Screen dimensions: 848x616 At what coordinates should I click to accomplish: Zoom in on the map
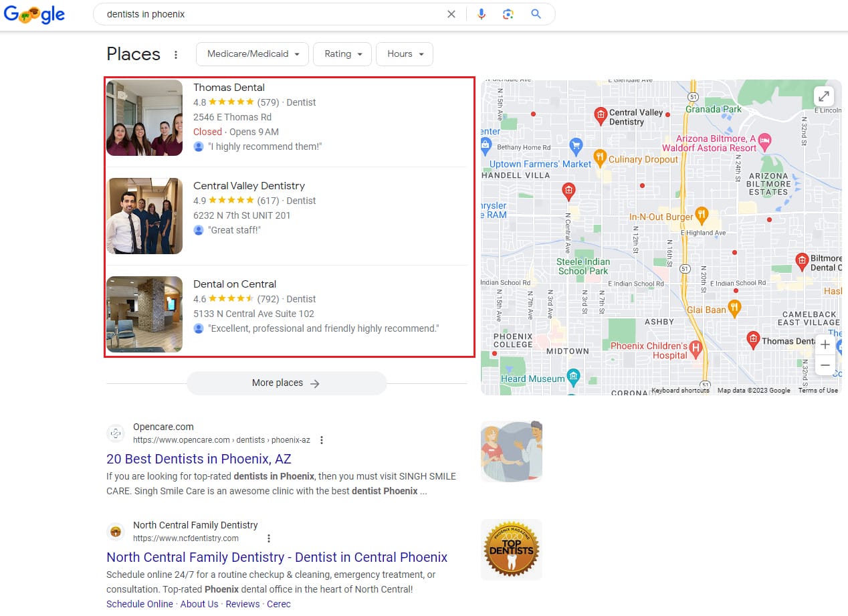click(825, 345)
